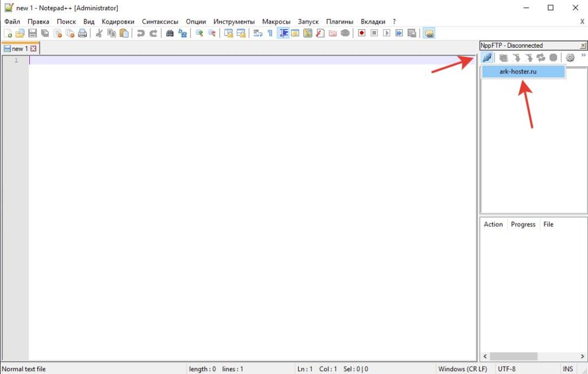Close the NppFTP panel
This screenshot has height=374, width=588.
[x=583, y=45]
